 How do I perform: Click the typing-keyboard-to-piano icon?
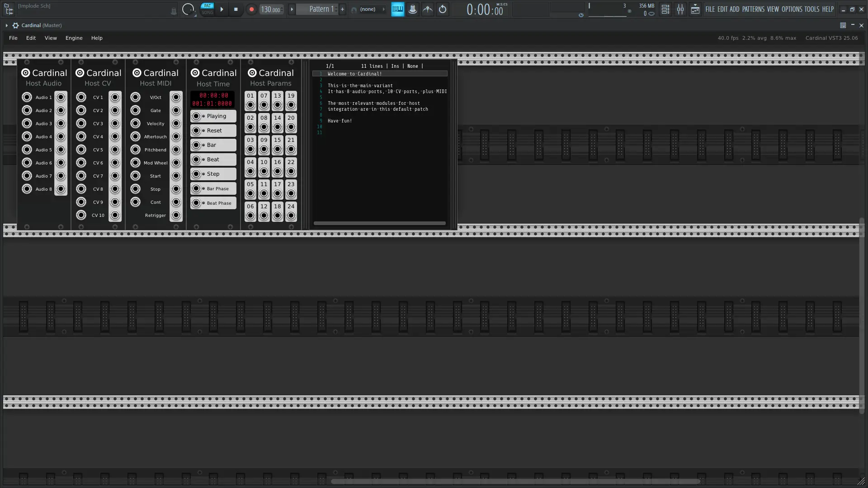click(397, 9)
